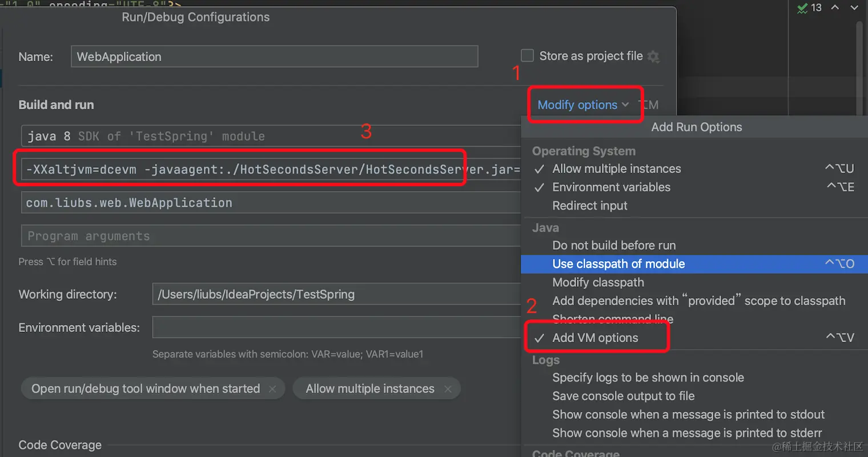Focus the VM options field with -XXaltjvm=dcevm

coord(268,170)
